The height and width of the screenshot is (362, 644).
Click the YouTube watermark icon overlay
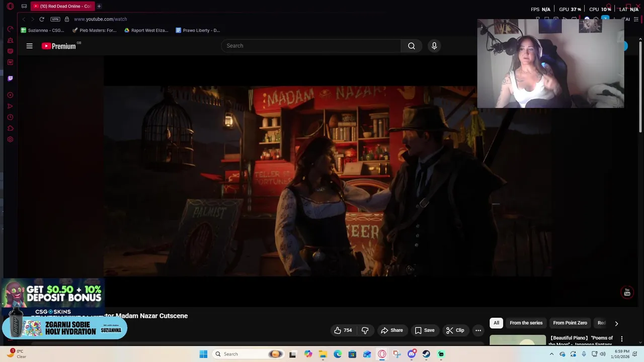point(627,292)
